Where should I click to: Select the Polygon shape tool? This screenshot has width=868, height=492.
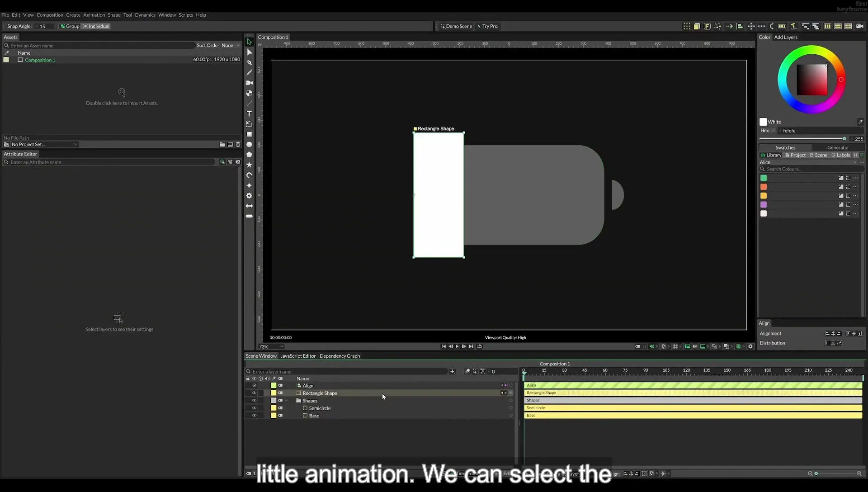click(249, 155)
